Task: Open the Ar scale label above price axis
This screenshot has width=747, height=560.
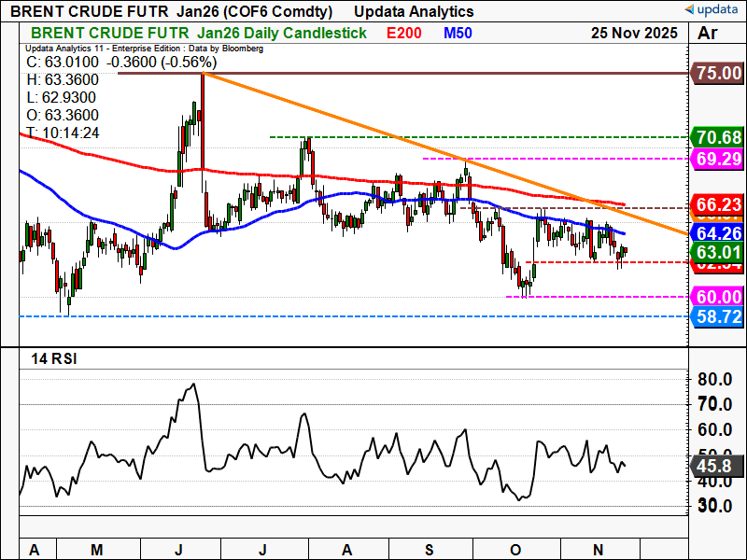Action: click(707, 33)
